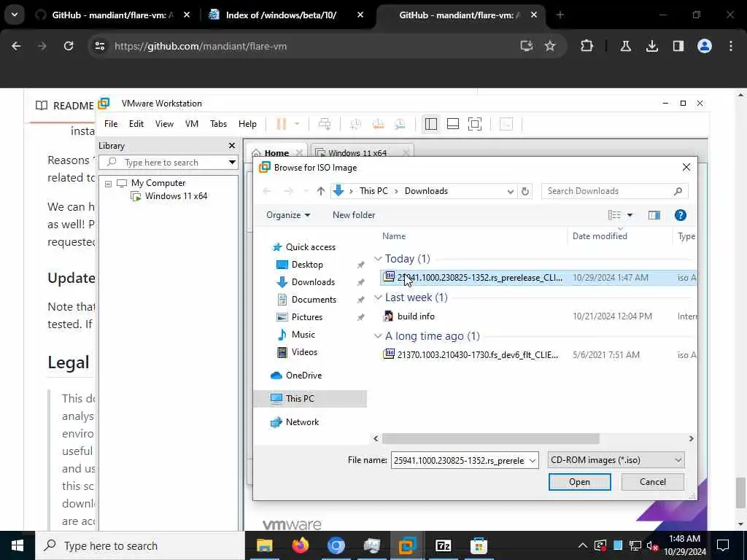Open the VMware View menu
This screenshot has height=560, width=747.
click(164, 124)
